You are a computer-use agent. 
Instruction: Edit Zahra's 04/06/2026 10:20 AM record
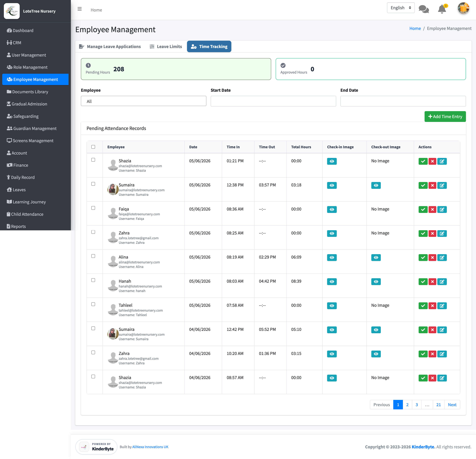click(x=442, y=354)
